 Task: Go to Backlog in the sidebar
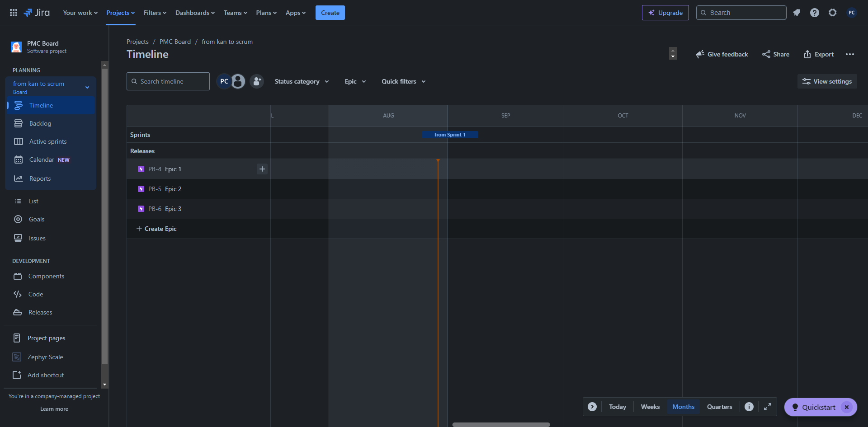pos(40,123)
